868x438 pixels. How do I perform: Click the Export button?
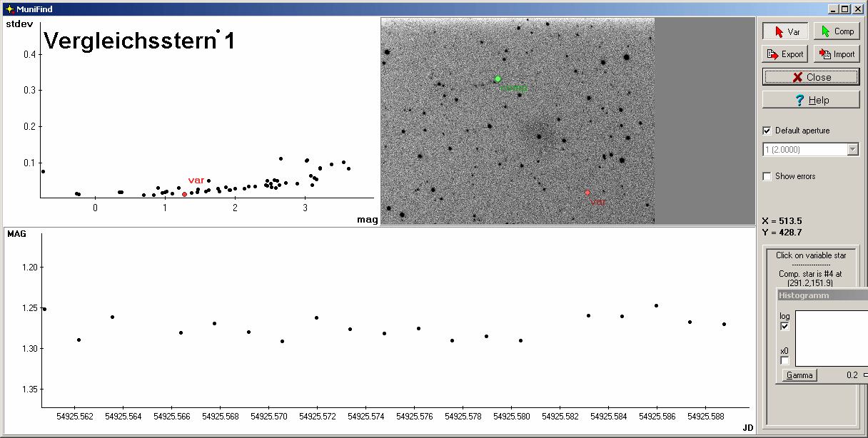[x=785, y=54]
